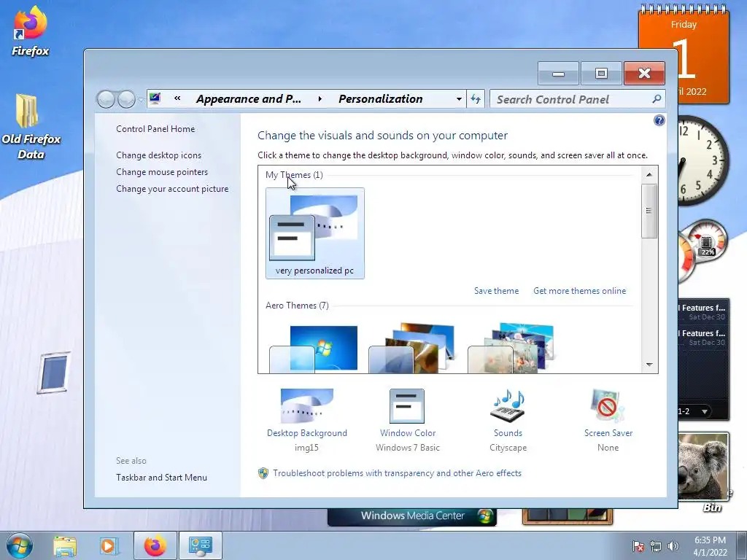Select the Architecture Aero theme thumbnail

413,347
